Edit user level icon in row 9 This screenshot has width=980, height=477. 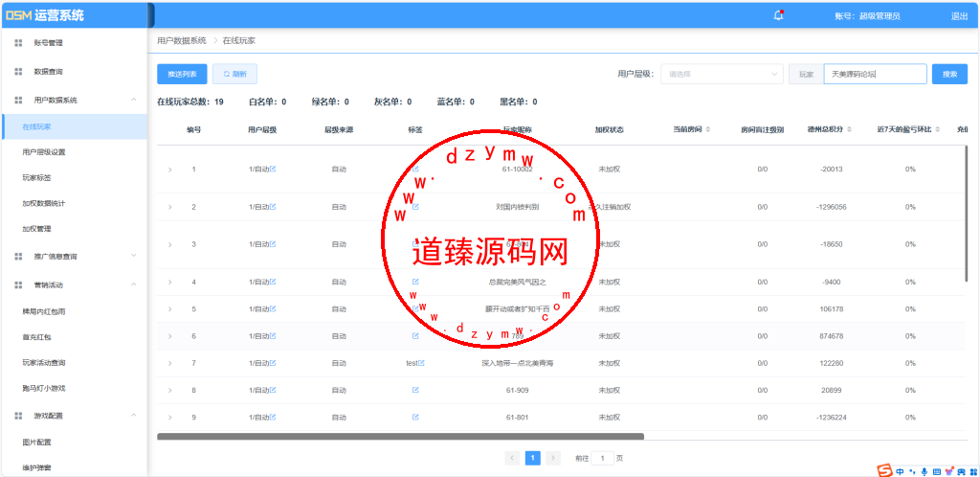click(273, 417)
